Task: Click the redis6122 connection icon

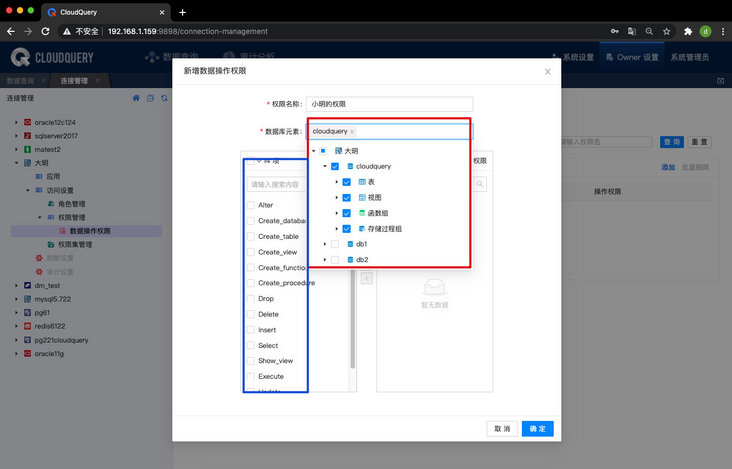Action: pos(28,326)
